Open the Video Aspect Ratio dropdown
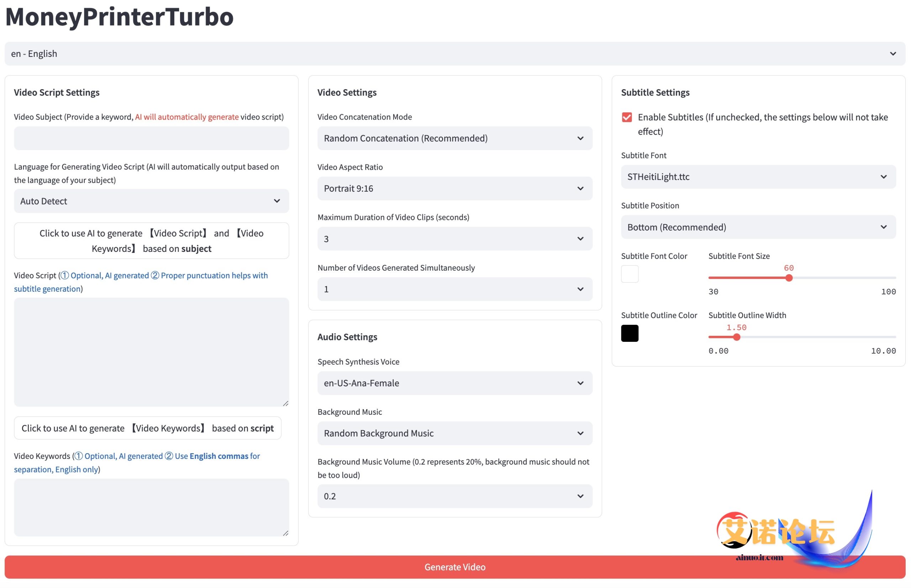The width and height of the screenshot is (911, 588). pyautogui.click(x=455, y=188)
